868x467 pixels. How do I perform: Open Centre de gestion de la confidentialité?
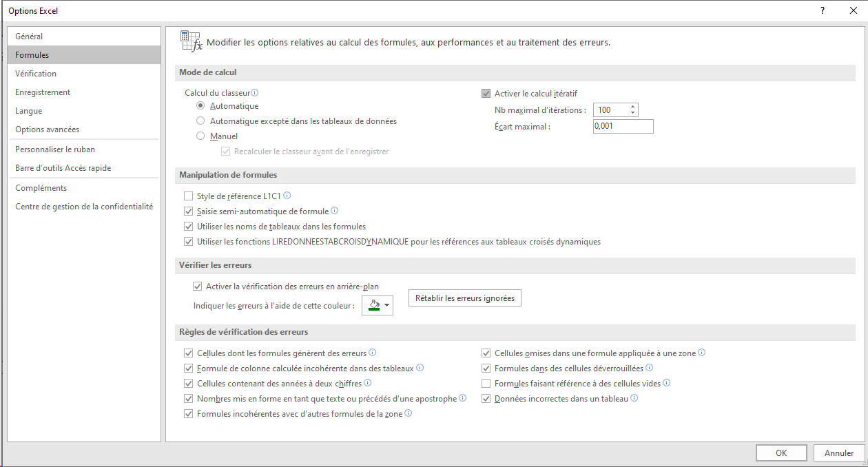84,207
